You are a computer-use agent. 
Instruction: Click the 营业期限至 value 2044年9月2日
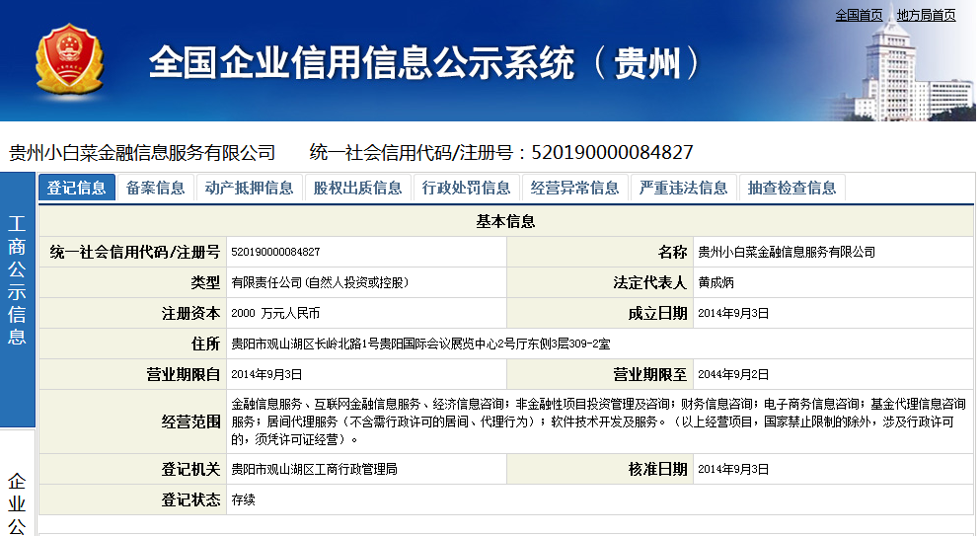[733, 375]
